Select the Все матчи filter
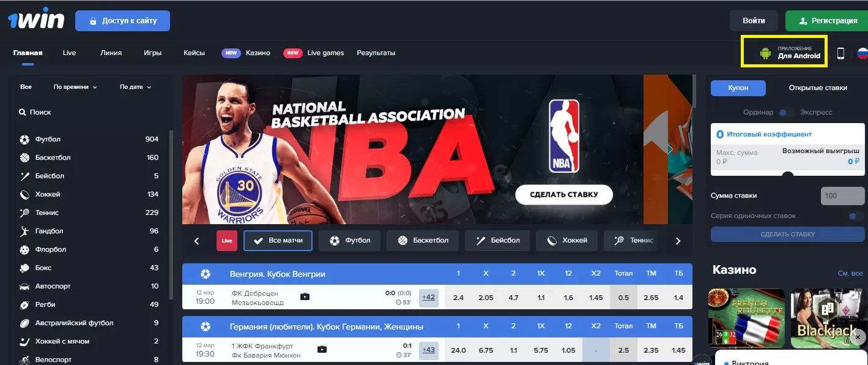 (x=278, y=241)
